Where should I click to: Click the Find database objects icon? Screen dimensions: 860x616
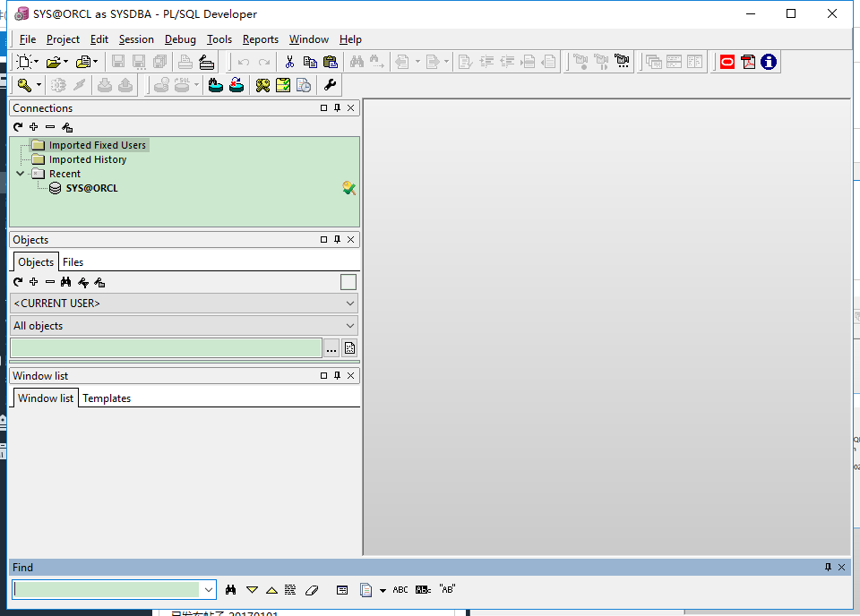coord(216,85)
